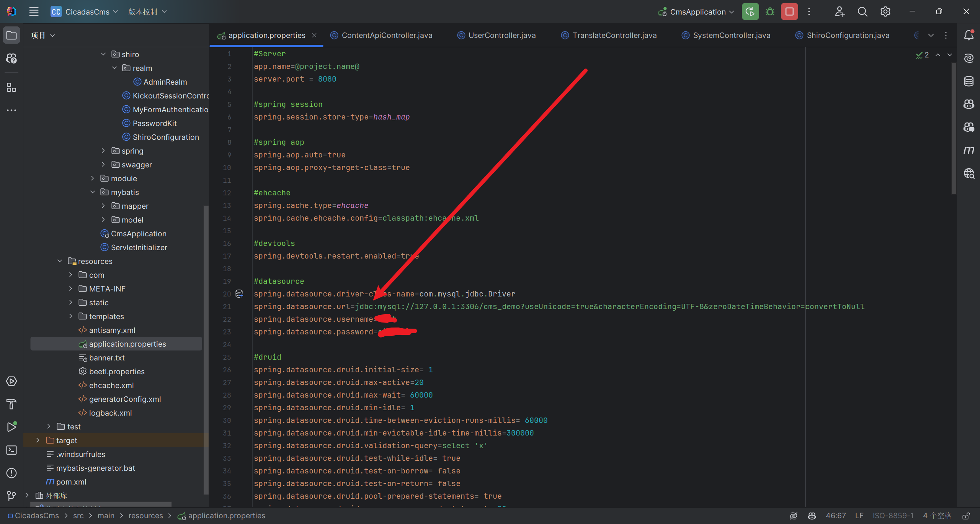
Task: Open the Project tool window icon
Action: (11, 35)
